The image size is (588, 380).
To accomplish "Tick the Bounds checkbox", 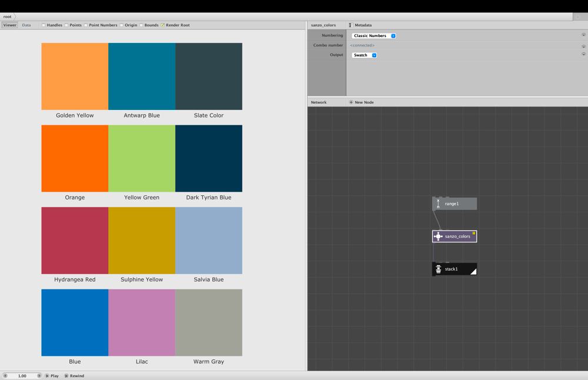I will [x=141, y=25].
